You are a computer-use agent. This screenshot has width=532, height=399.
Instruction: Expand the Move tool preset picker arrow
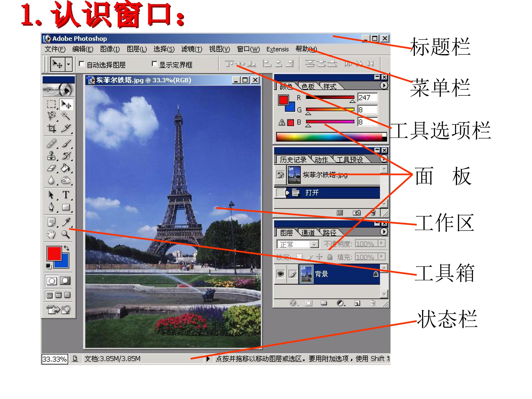point(69,64)
